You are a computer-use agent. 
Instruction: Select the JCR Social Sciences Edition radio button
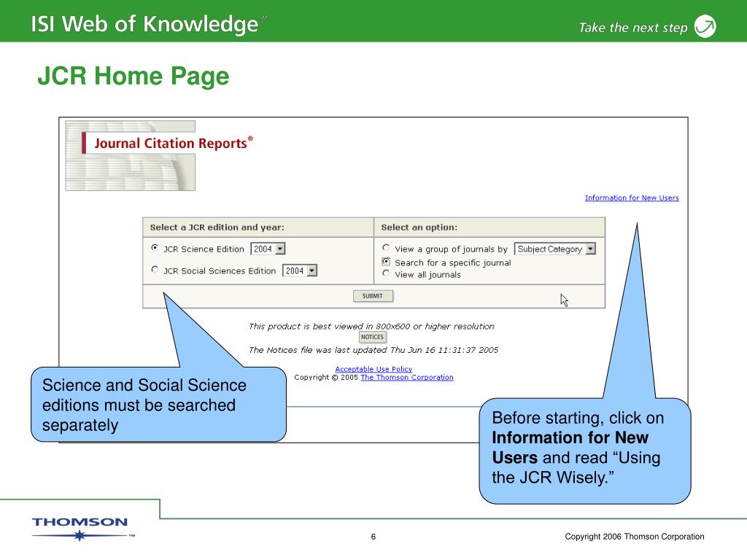pos(155,270)
